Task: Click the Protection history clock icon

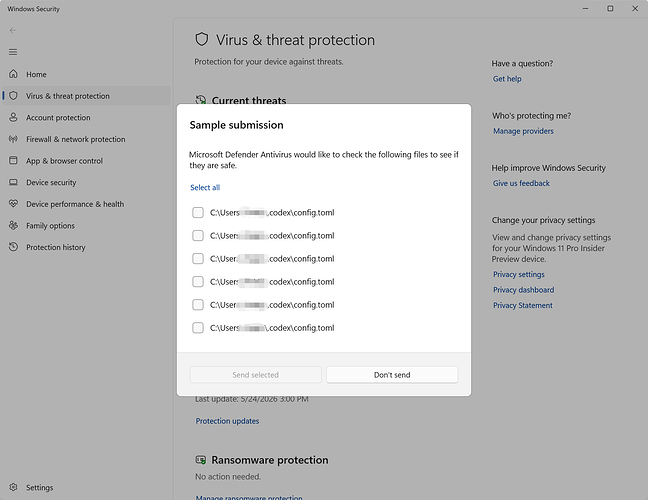Action: pos(13,247)
